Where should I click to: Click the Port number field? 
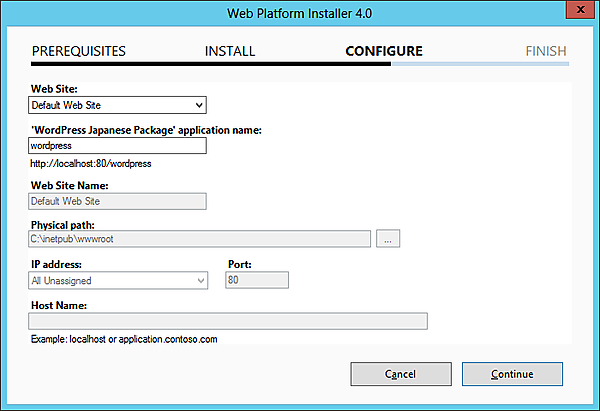pyautogui.click(x=258, y=281)
